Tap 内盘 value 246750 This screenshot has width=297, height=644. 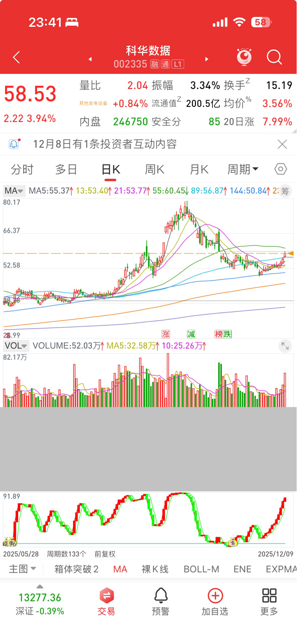tap(131, 122)
